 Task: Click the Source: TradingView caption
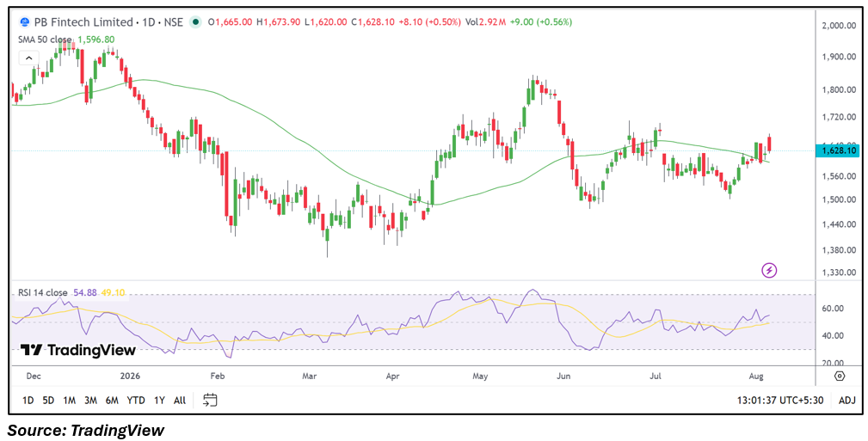[86, 429]
